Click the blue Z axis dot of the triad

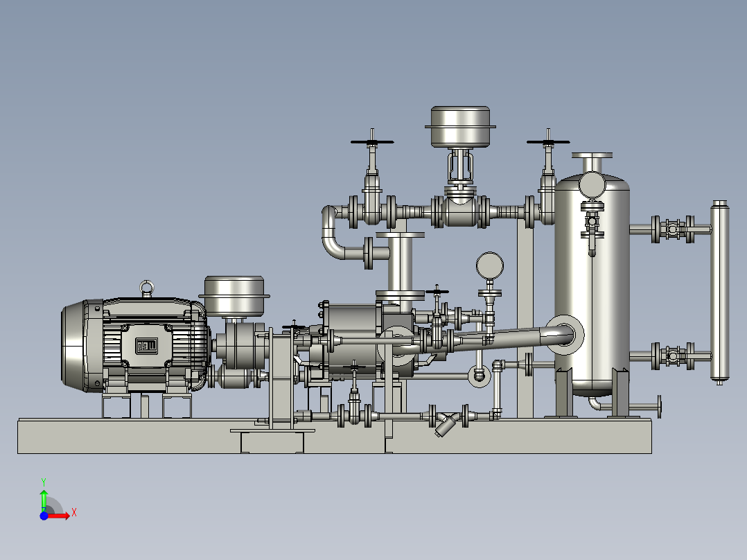click(x=44, y=516)
